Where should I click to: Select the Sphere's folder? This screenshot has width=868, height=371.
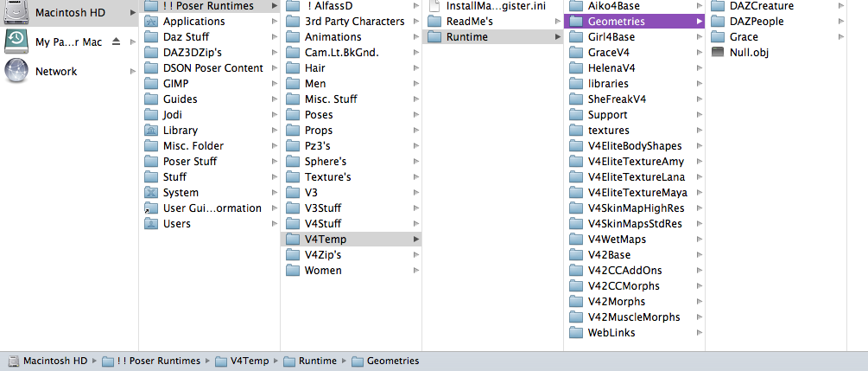[352, 162]
